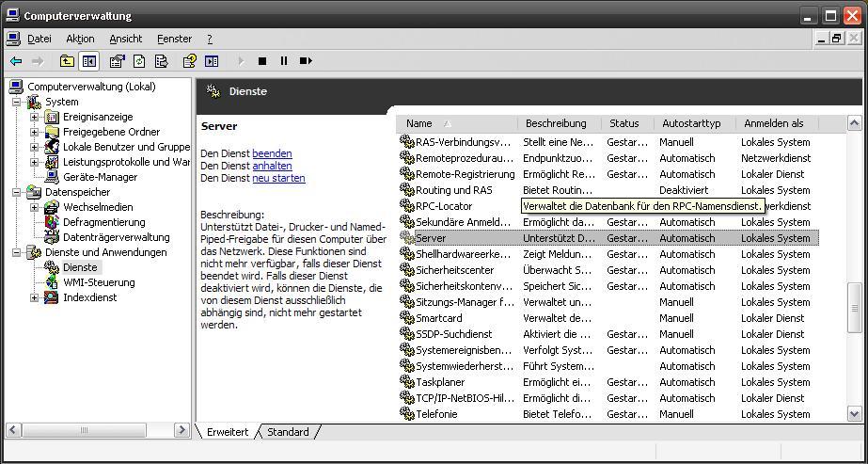Click the services list scroll down arrow
The height and width of the screenshot is (464, 868).
pyautogui.click(x=855, y=413)
